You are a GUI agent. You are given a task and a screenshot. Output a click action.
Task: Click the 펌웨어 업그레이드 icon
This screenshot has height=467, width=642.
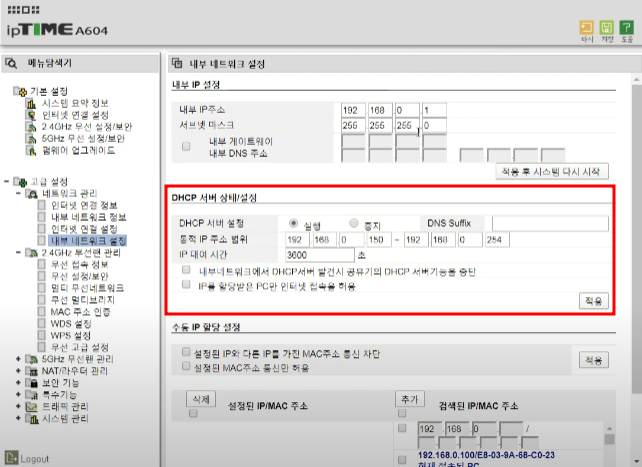[x=32, y=151]
